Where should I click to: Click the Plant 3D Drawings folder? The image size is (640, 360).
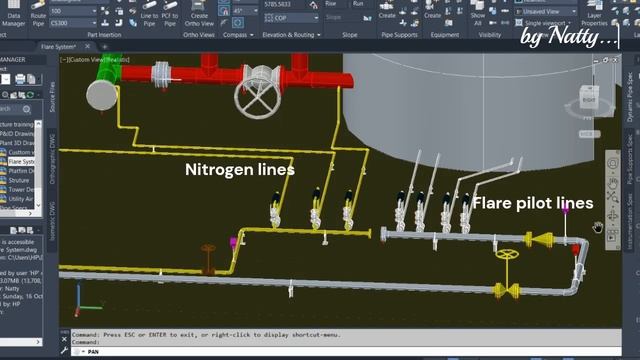[17, 143]
